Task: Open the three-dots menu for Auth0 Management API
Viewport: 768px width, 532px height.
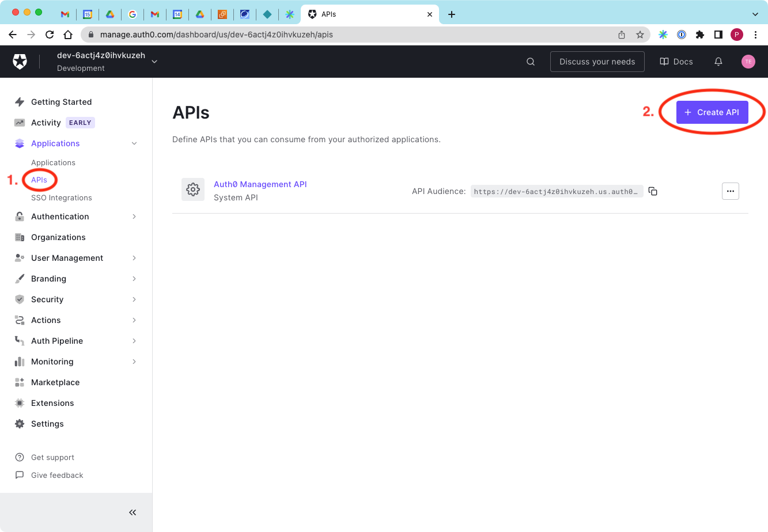Action: click(731, 191)
